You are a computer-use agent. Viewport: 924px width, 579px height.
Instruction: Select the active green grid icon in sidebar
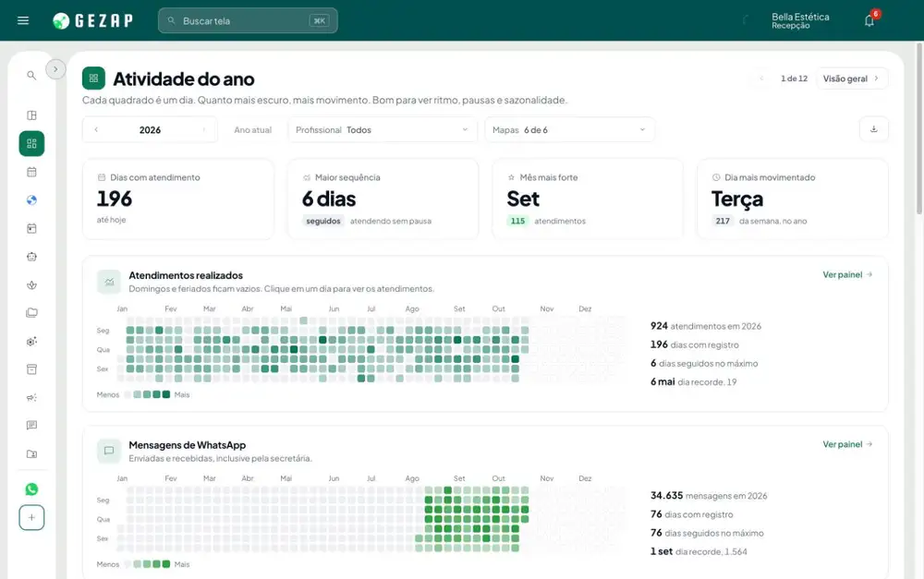31,144
